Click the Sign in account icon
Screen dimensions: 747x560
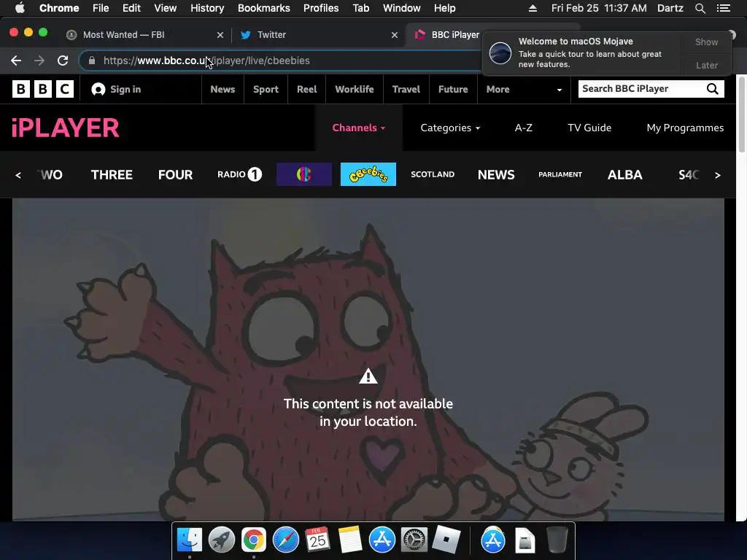(x=98, y=90)
